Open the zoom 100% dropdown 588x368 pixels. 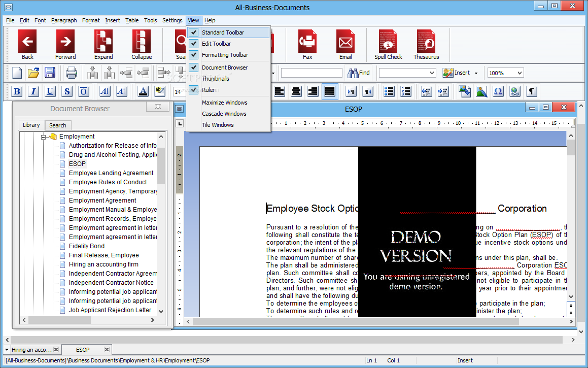tap(520, 73)
